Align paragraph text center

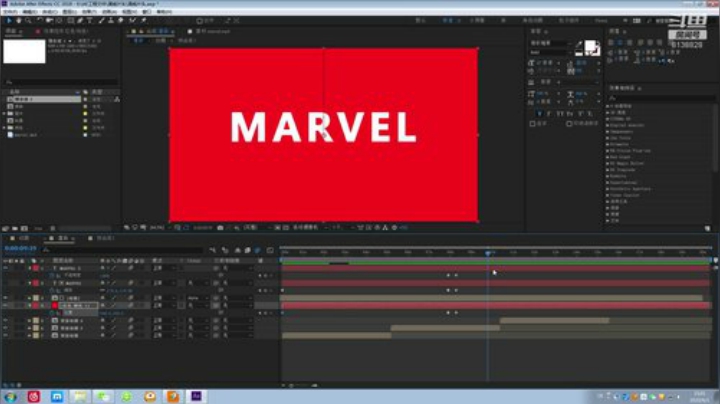(620, 42)
